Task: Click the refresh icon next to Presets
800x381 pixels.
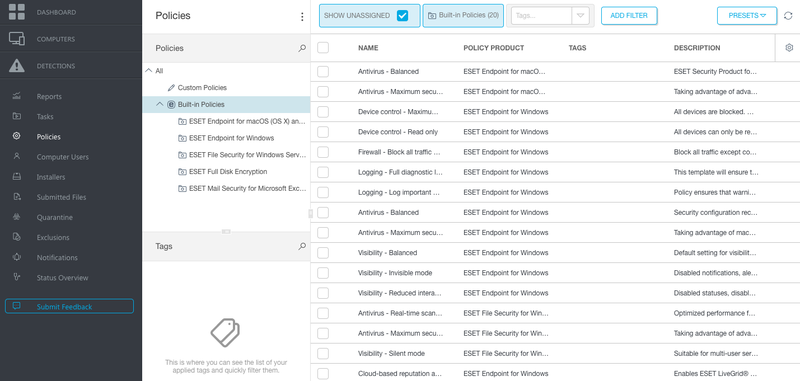Action: (x=788, y=16)
